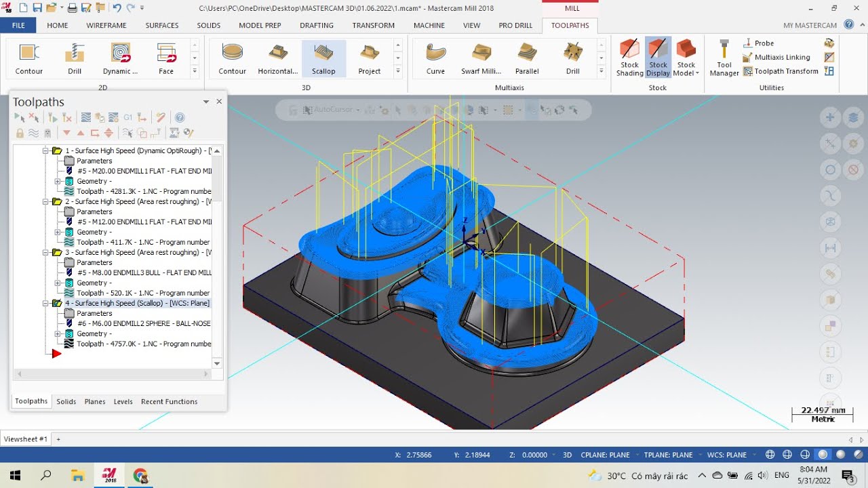Select the Dynamic Mill toolpath

[x=121, y=59]
